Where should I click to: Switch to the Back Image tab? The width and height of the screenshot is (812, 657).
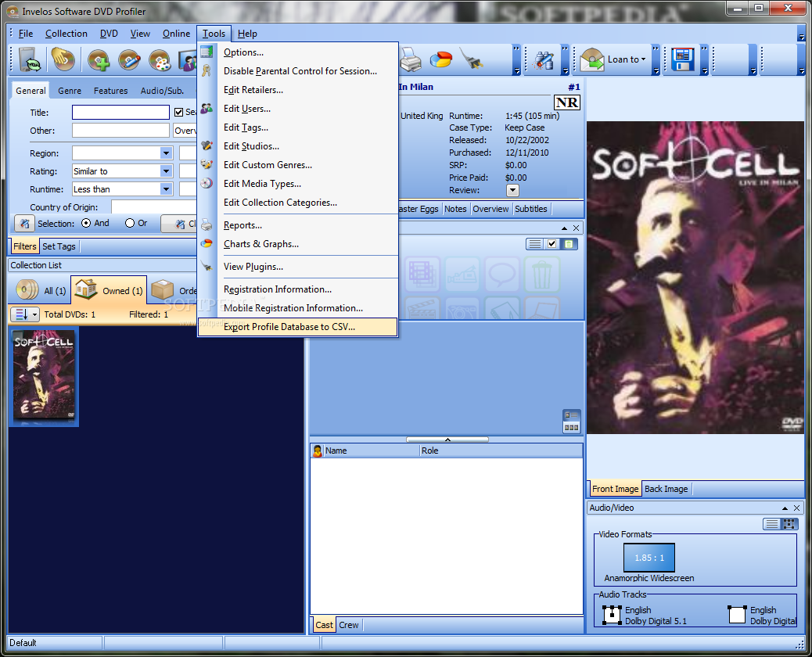pyautogui.click(x=666, y=489)
